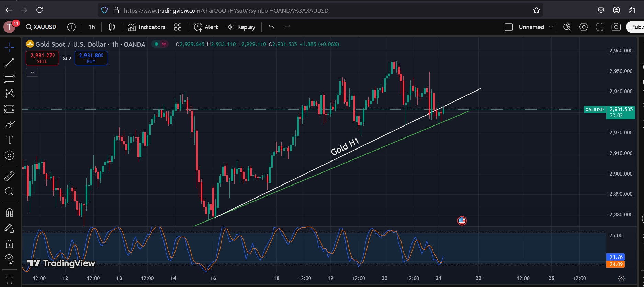
Task: Open the Indicators menu
Action: [x=147, y=27]
